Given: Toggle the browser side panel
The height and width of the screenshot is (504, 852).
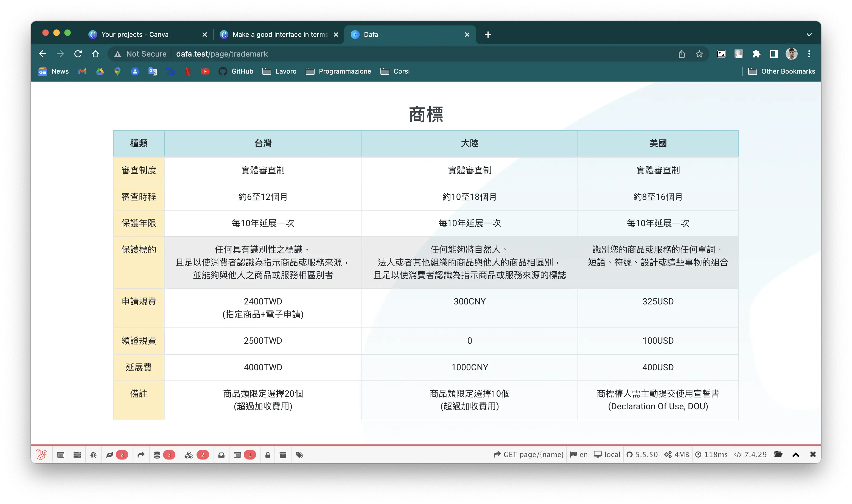Looking at the screenshot, I should pos(774,54).
